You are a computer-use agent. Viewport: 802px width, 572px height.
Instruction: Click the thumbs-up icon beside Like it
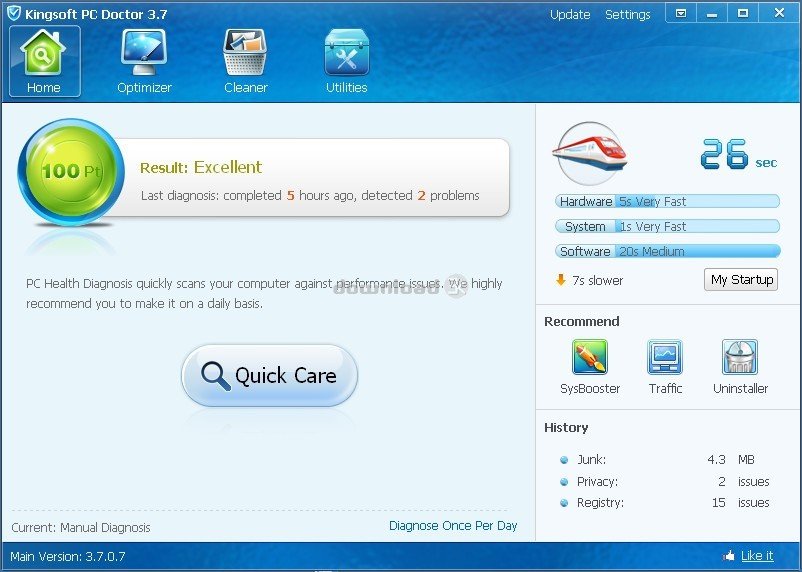click(x=729, y=555)
